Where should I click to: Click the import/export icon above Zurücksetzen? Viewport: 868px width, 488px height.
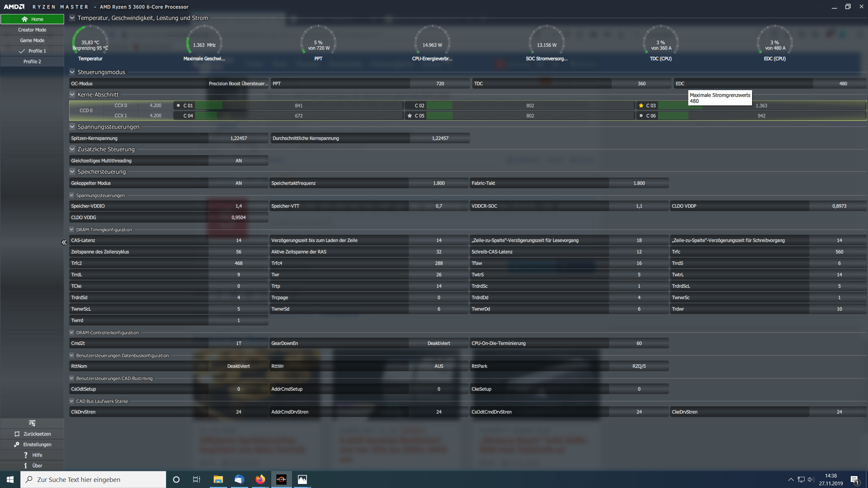(x=32, y=423)
